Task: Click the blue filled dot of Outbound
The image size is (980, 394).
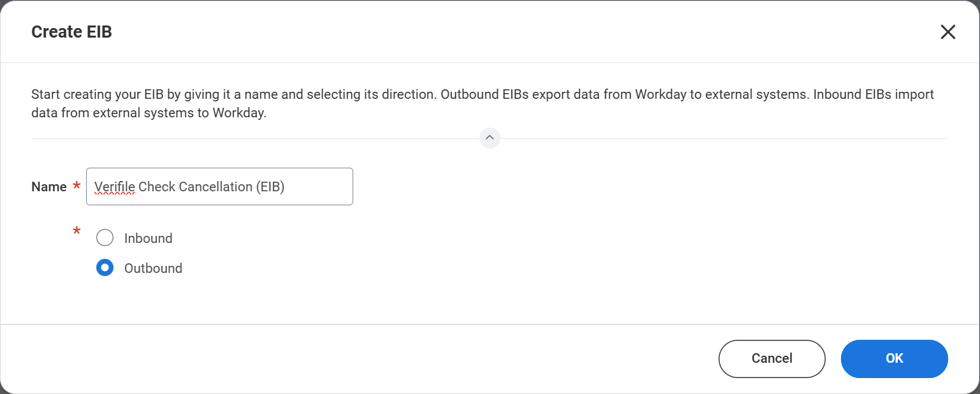Action: [105, 268]
